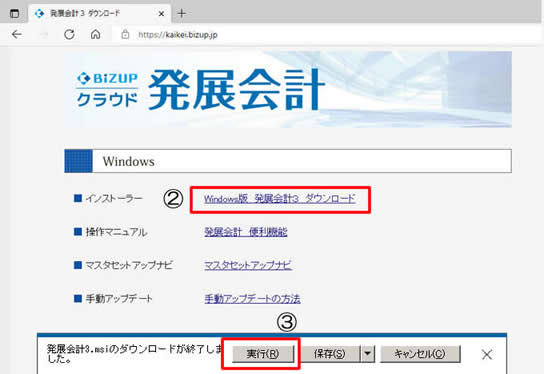Click the address bar URL kaikei.bizup.jp
Viewport: 544px width, 374px height.
[178, 35]
